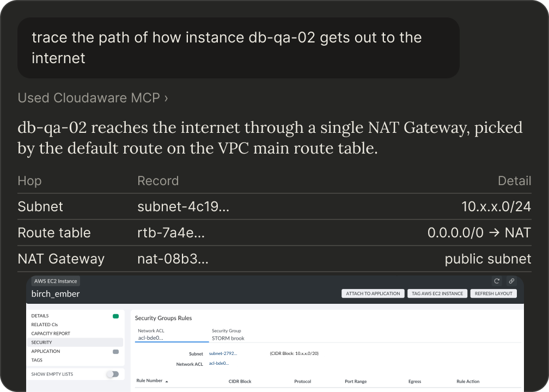Click the CIDR Block column header
The width and height of the screenshot is (549, 392).
pyautogui.click(x=240, y=381)
